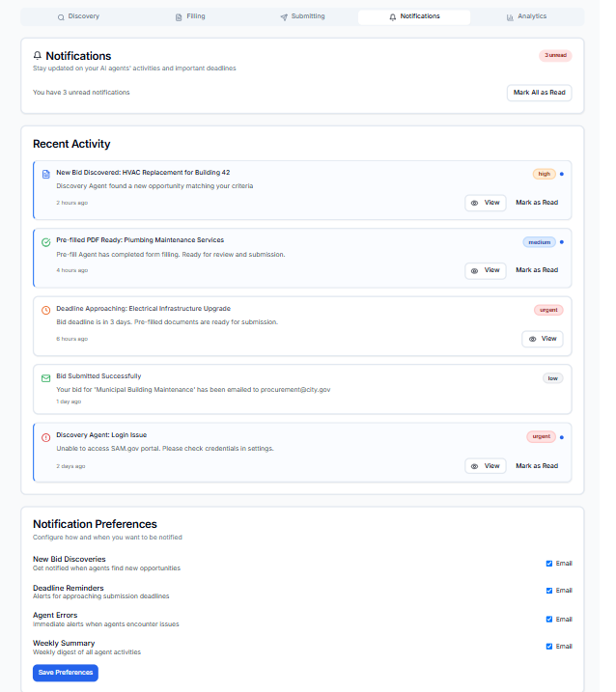
Task: Mark HVAC Replacement notification as read
Action: (x=537, y=203)
